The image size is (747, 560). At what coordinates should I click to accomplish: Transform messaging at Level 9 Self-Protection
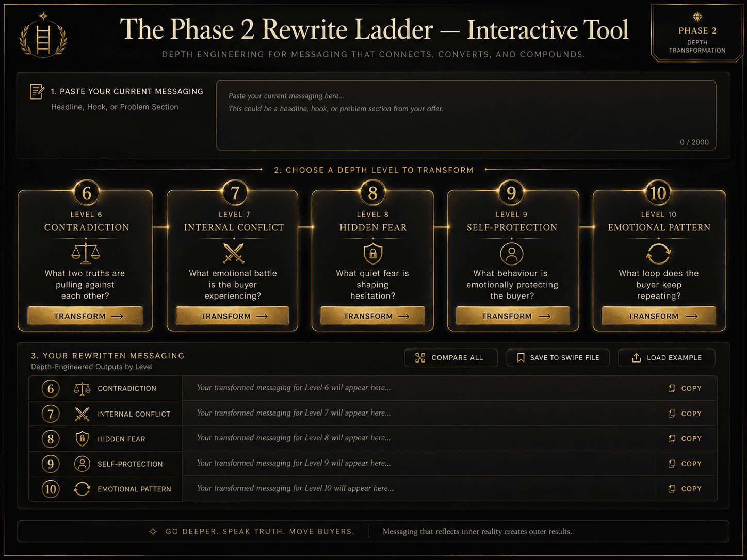513,316
